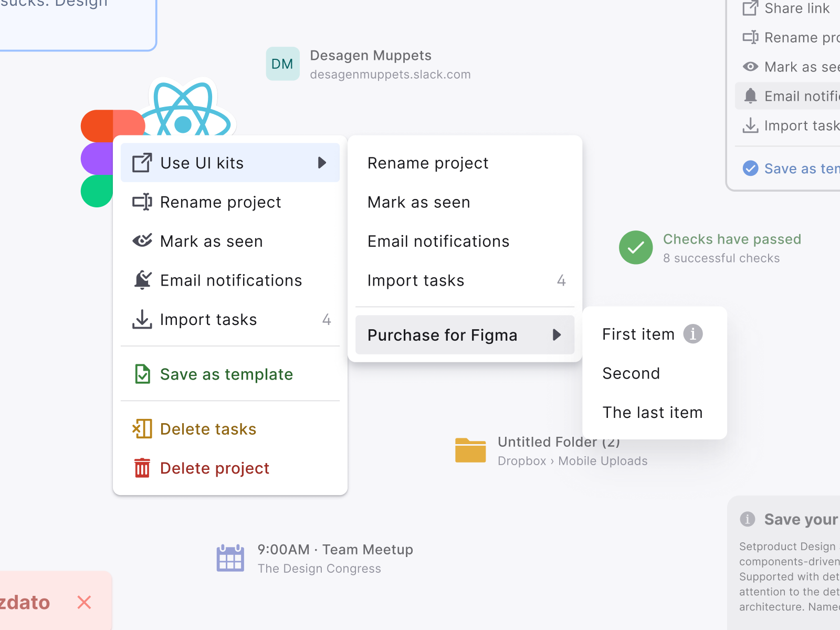Click the external link icon beside Use UI kits
Image resolution: width=840 pixels, height=630 pixels.
pos(141,163)
